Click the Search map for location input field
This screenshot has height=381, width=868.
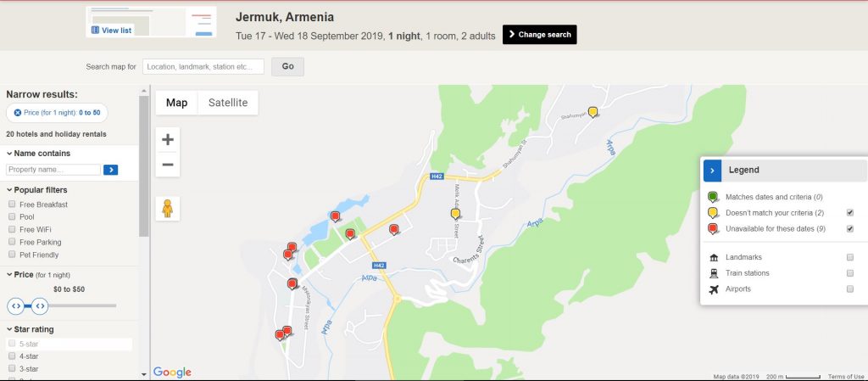click(203, 66)
